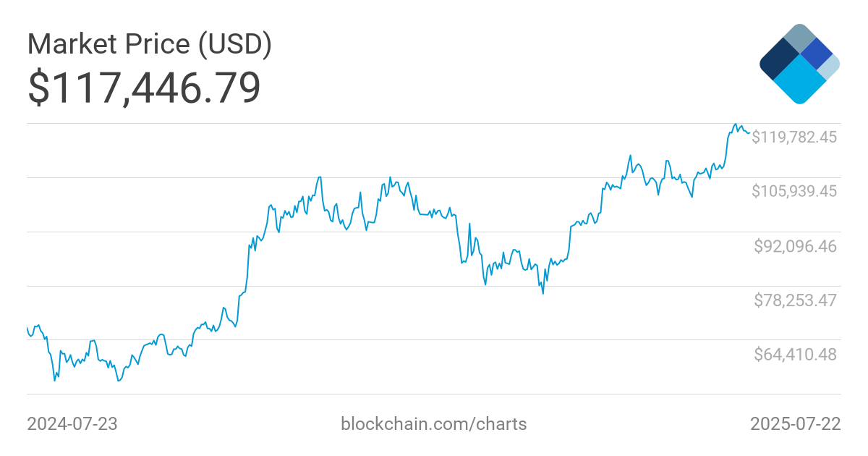
Task: Click the $92,096.46 axis label
Action: point(794,246)
